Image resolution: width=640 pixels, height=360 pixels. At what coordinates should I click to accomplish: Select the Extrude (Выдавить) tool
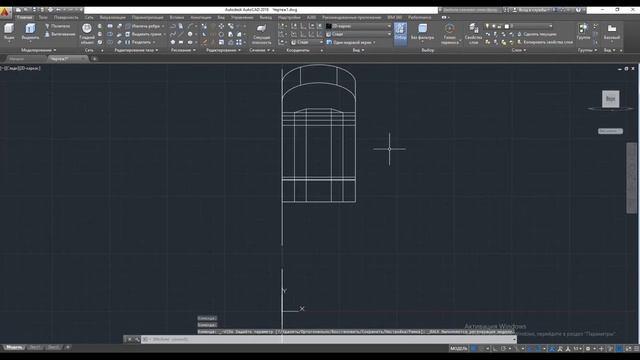tap(30, 32)
